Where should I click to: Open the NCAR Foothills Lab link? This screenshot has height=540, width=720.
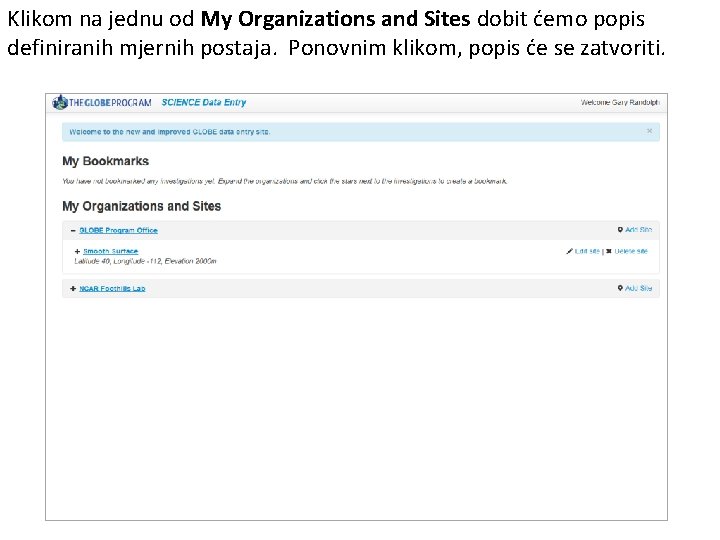point(112,288)
